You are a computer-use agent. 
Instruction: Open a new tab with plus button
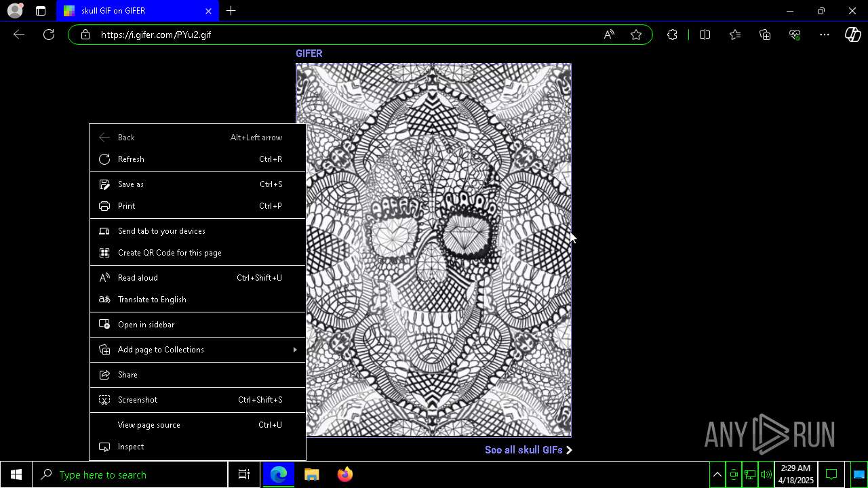tap(231, 11)
